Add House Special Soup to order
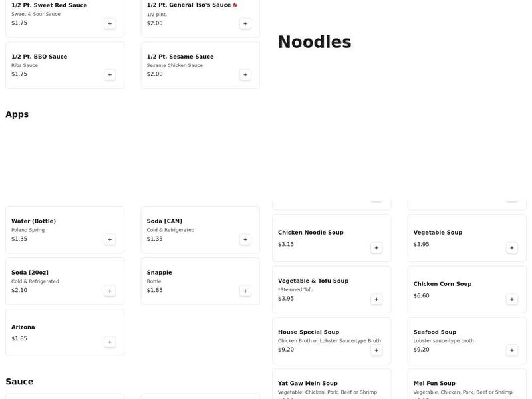The image size is (532, 399). (x=376, y=350)
